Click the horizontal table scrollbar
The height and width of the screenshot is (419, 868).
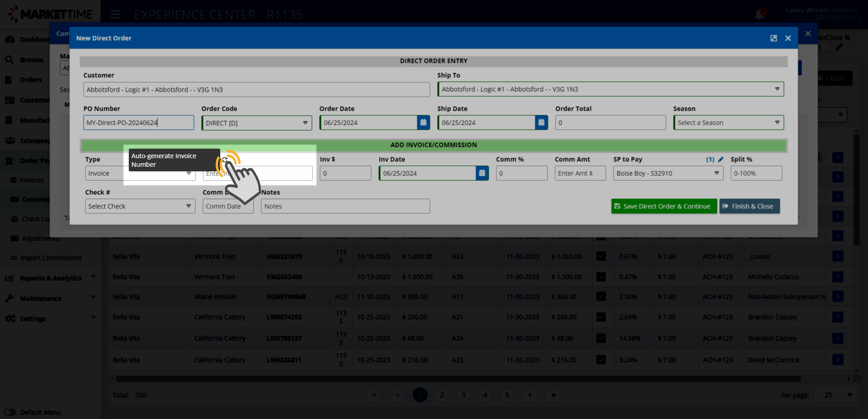tap(458, 378)
